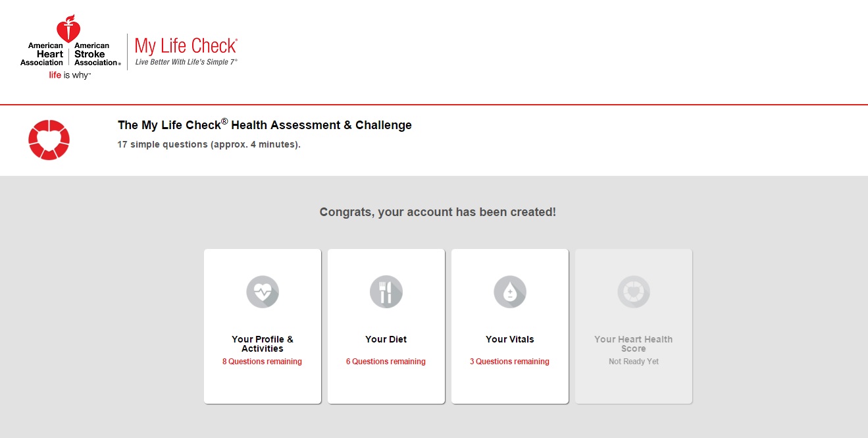The height and width of the screenshot is (438, 868).
Task: Click the grayed Heart Health Score icon
Action: tap(634, 292)
